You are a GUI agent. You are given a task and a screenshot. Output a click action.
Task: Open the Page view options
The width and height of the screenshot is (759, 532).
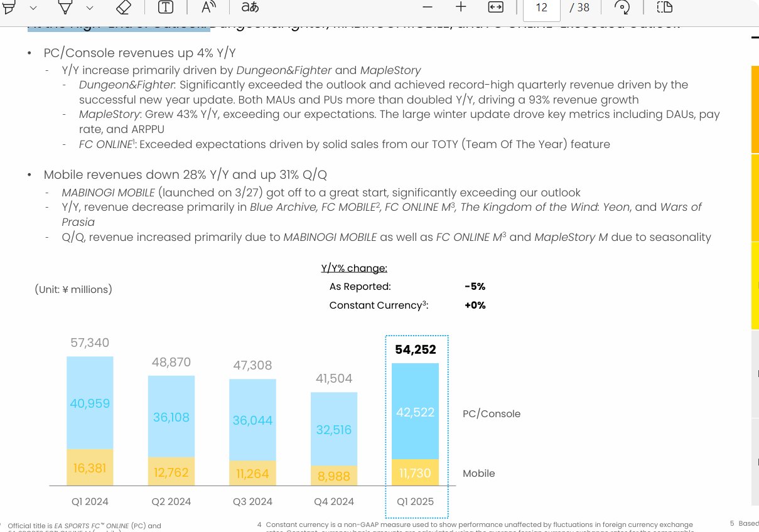(664, 8)
